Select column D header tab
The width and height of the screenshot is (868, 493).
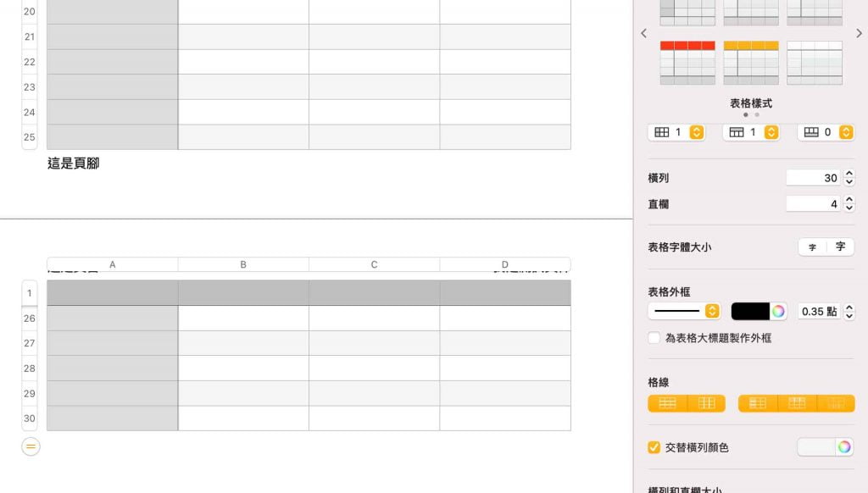(x=505, y=264)
